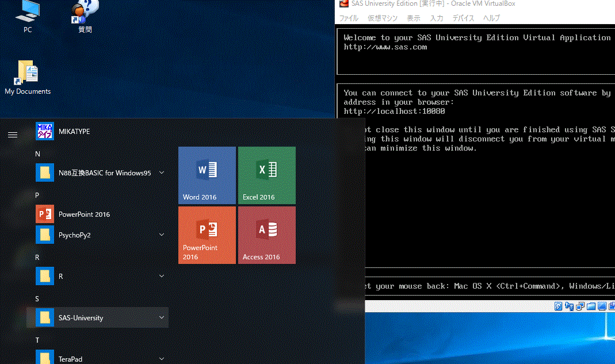The image size is (615, 364).
Task: Open the 表示 menu in VirtualBox
Action: [414, 18]
